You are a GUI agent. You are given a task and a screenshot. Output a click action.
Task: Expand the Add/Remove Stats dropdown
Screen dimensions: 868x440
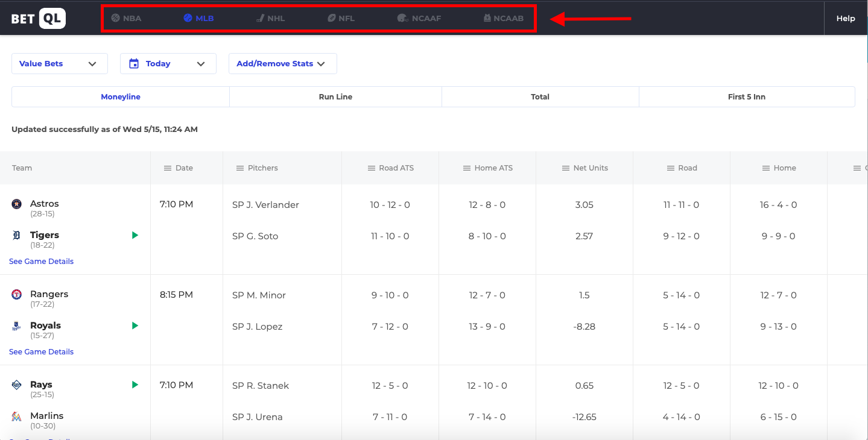click(283, 63)
